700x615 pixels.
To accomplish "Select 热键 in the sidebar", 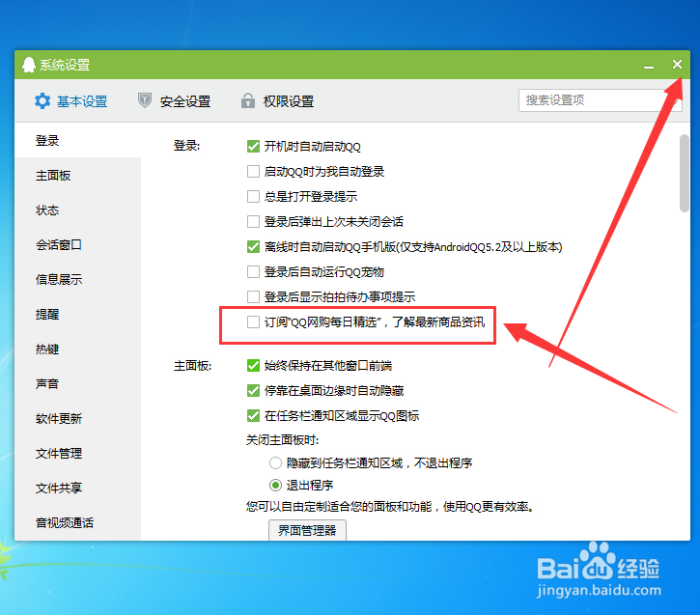I will pos(77,349).
